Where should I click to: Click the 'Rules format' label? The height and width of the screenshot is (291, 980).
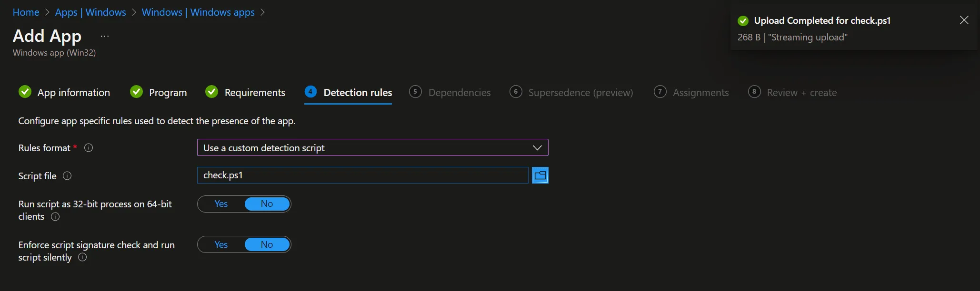click(x=44, y=148)
